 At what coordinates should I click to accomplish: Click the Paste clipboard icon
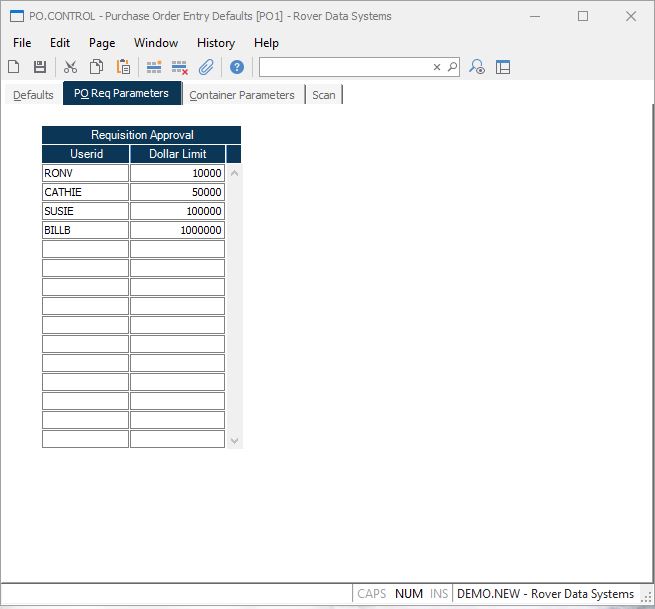pos(123,67)
